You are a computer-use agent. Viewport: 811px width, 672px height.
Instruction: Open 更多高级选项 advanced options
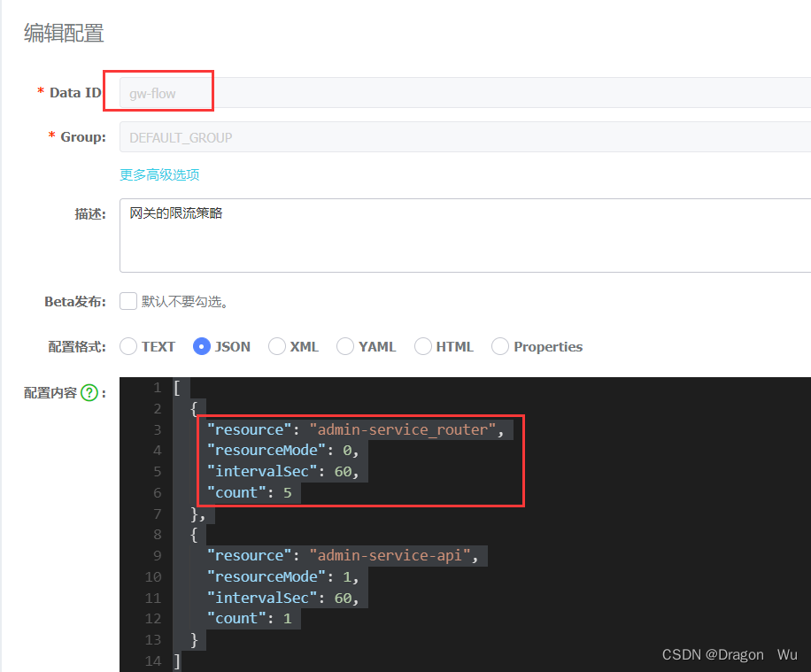pos(158,174)
